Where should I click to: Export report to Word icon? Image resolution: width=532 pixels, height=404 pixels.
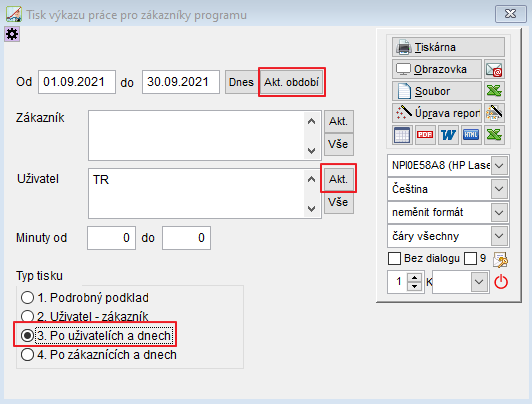[x=448, y=135]
